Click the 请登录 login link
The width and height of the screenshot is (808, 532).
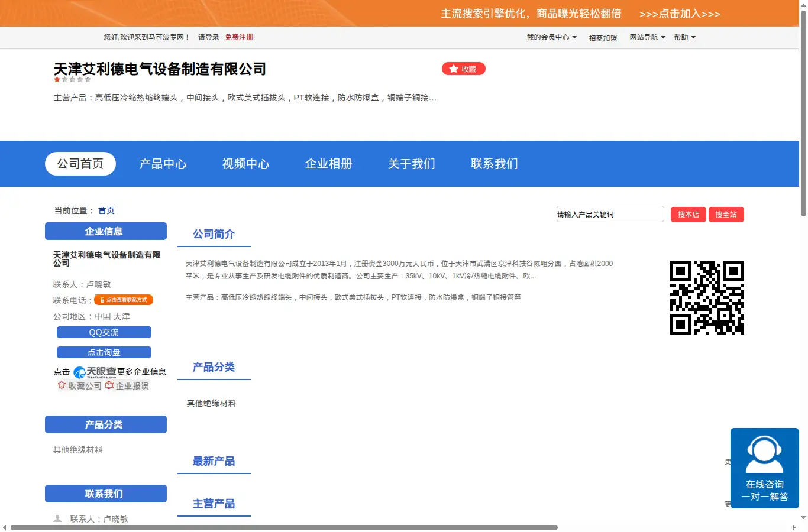tap(208, 37)
